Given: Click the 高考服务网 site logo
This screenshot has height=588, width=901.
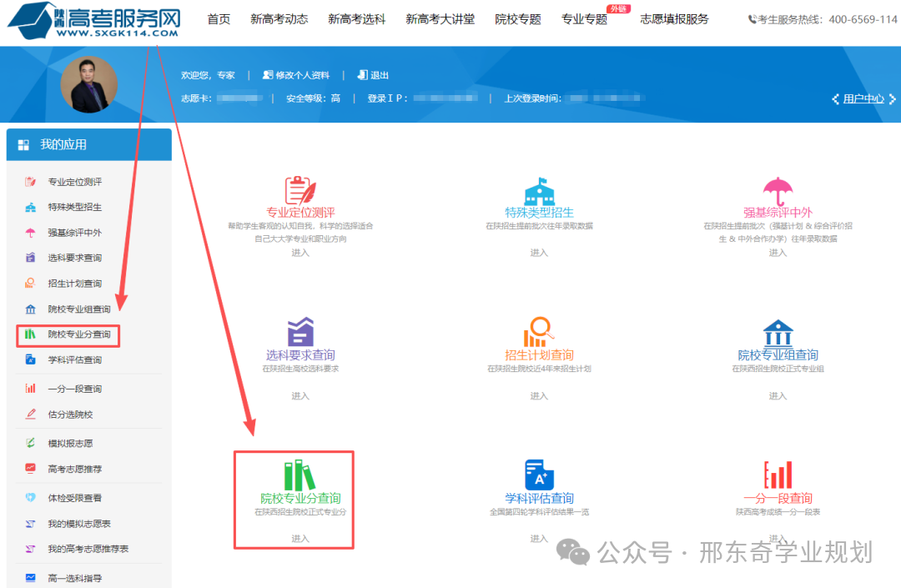Looking at the screenshot, I should click(94, 22).
